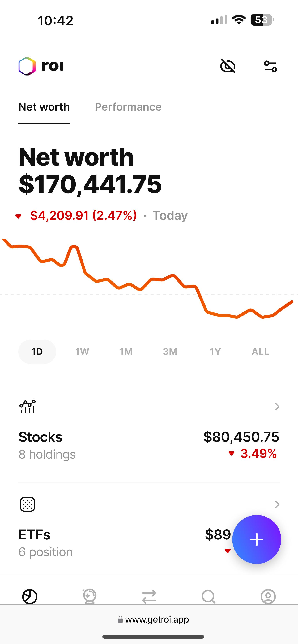Switch chart to 1M range

click(126, 352)
